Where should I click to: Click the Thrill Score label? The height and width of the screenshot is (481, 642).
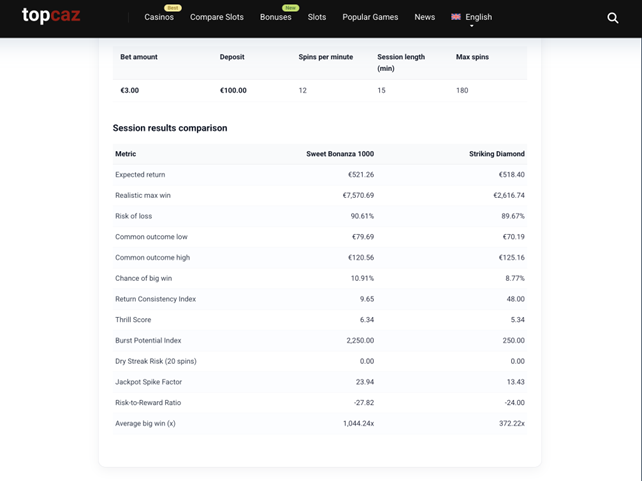(133, 320)
